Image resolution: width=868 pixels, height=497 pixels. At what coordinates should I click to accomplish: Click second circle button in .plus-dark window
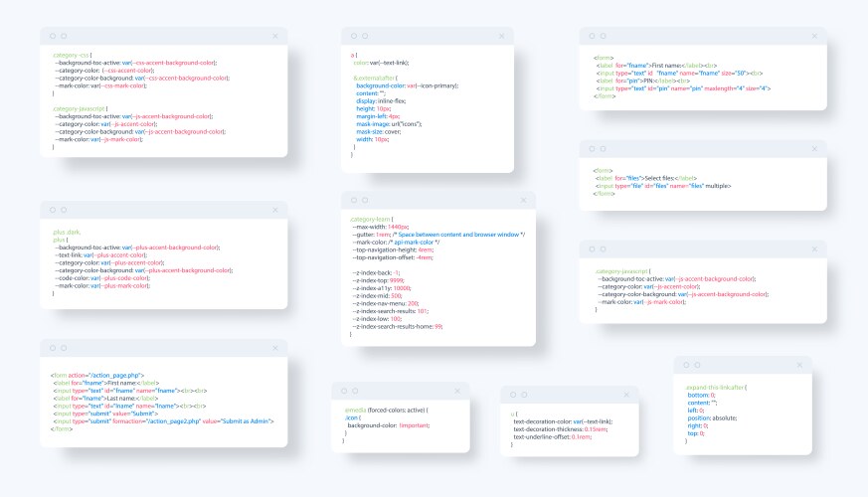pyautogui.click(x=65, y=209)
